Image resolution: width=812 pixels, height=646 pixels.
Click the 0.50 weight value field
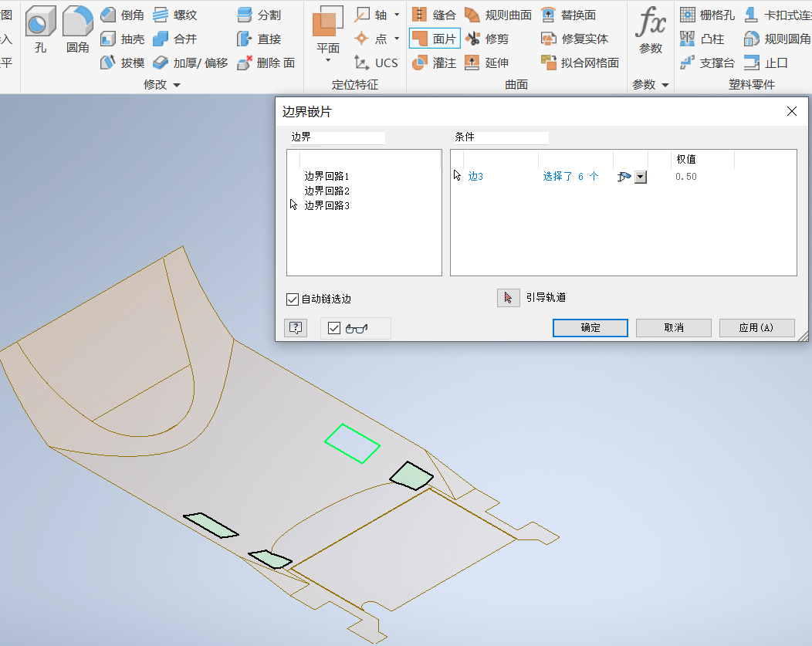click(x=686, y=177)
